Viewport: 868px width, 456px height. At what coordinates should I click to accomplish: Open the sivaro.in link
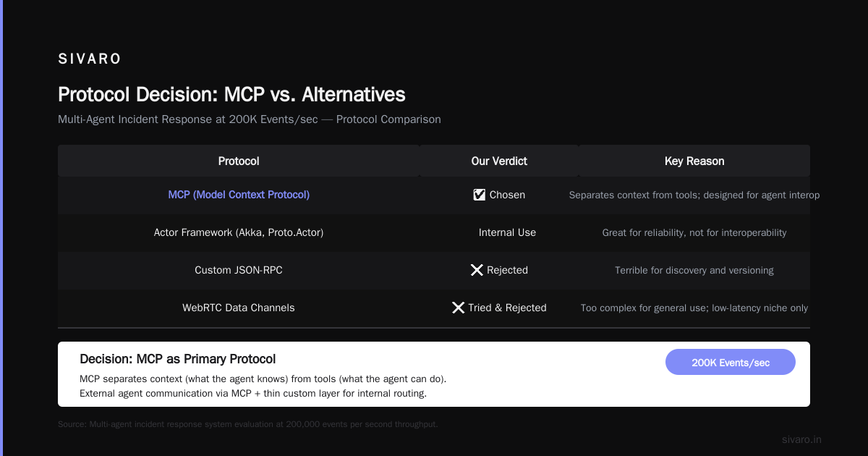tap(801, 439)
